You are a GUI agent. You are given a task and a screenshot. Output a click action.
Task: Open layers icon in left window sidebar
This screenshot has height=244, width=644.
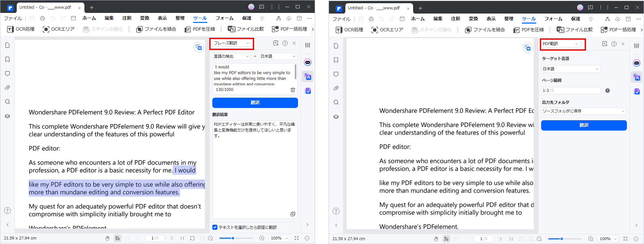pyautogui.click(x=7, y=116)
